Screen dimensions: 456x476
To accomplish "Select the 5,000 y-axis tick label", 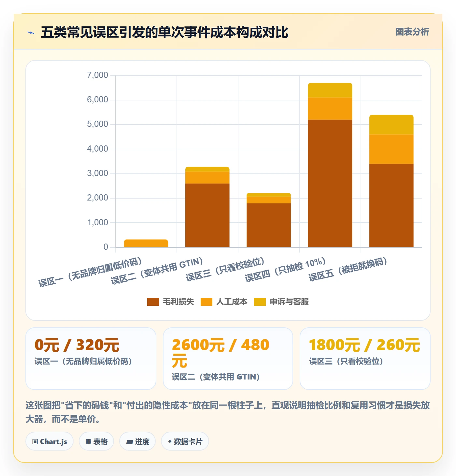I will [97, 124].
